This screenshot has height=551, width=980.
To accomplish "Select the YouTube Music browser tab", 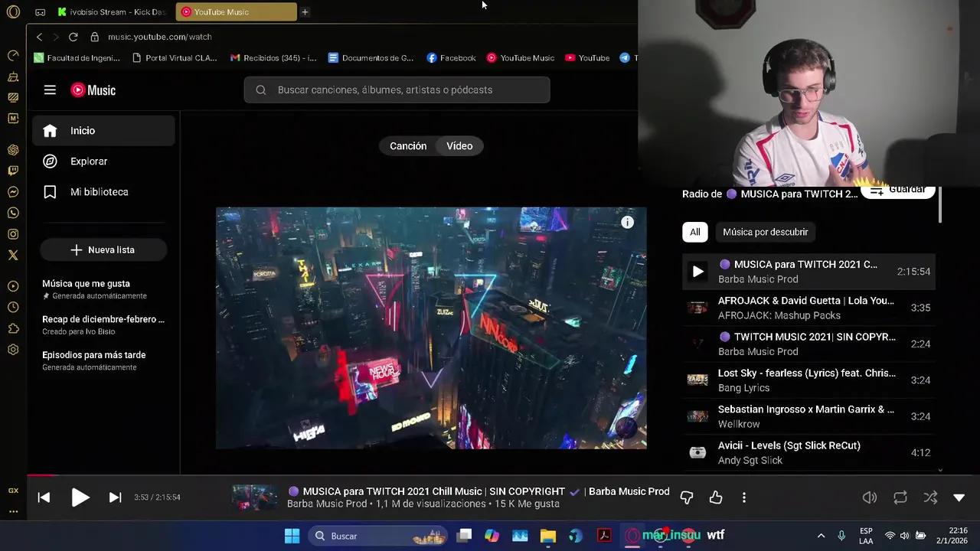I will [236, 12].
